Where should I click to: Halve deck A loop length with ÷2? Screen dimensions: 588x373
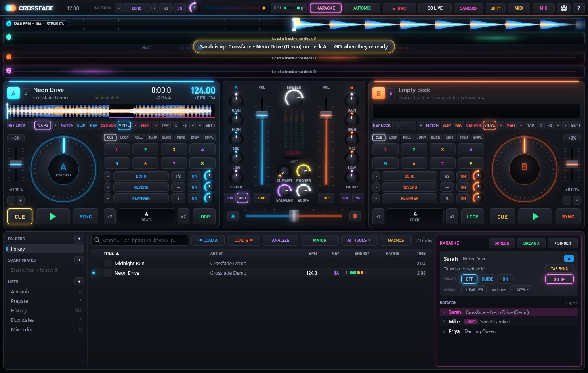point(110,216)
